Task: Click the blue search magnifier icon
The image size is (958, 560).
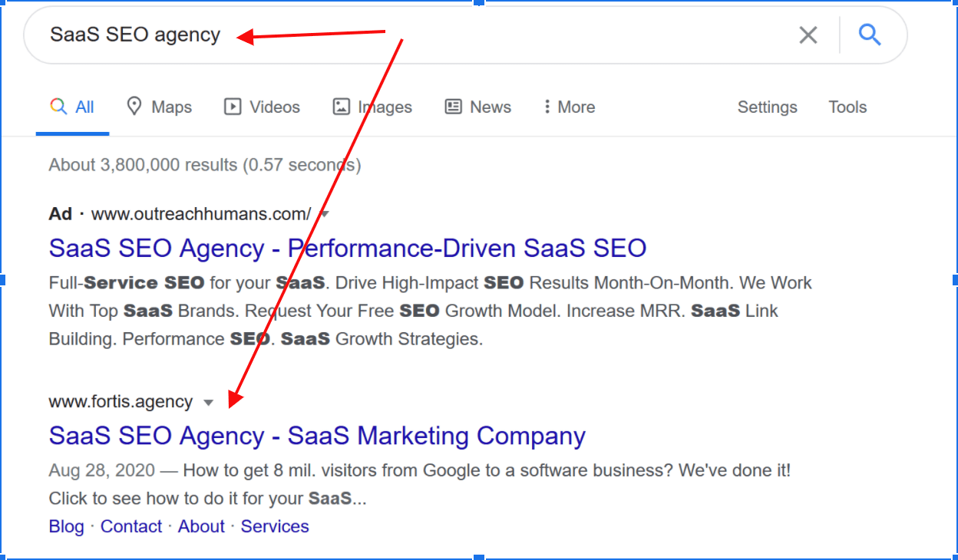Action: (869, 35)
